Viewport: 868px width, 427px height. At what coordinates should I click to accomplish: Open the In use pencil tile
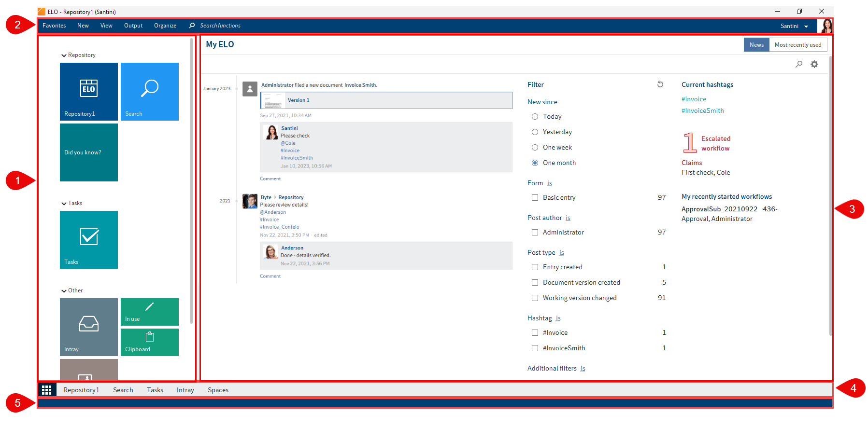coord(149,312)
